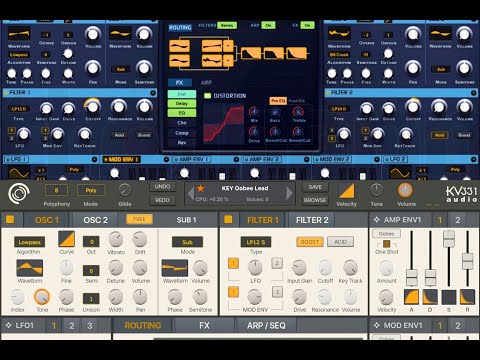Click the OSC 1 Curve shape icon
The width and height of the screenshot is (480, 360).
pos(66,239)
